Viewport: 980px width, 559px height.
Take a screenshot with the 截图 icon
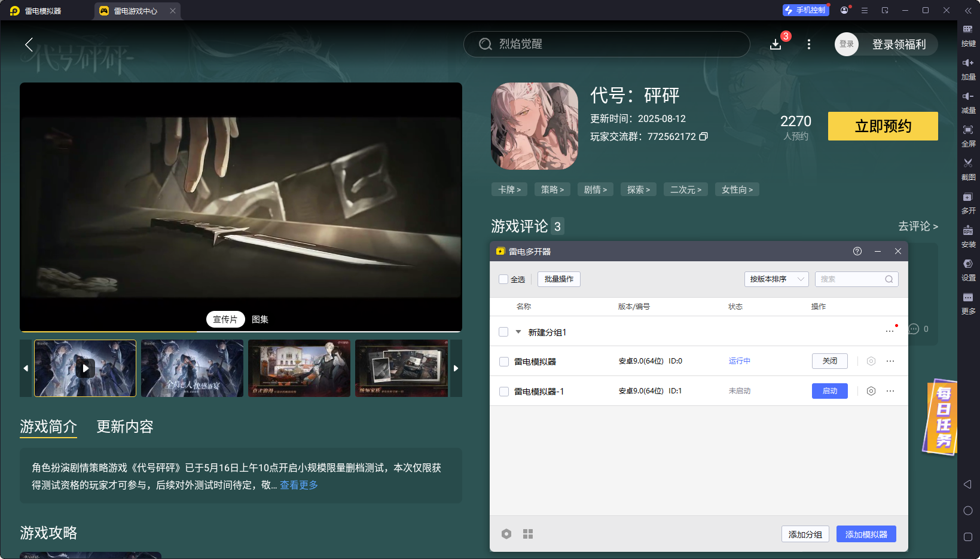[969, 168]
